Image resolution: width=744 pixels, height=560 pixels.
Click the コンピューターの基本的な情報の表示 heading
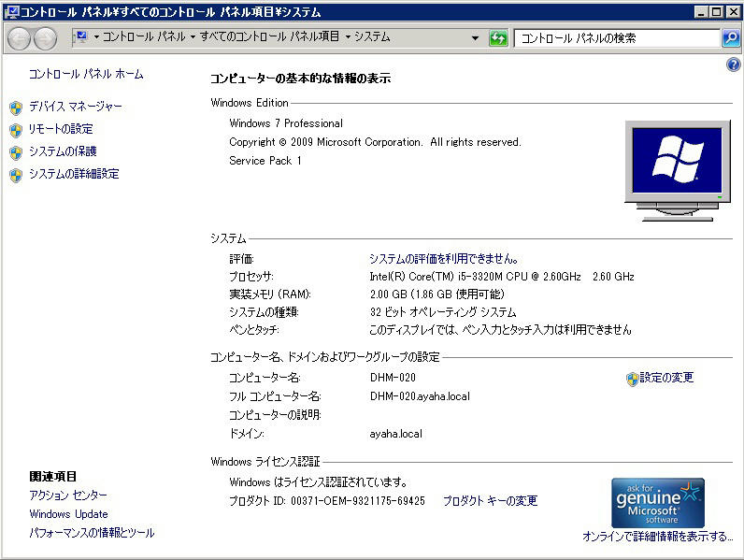(x=300, y=79)
